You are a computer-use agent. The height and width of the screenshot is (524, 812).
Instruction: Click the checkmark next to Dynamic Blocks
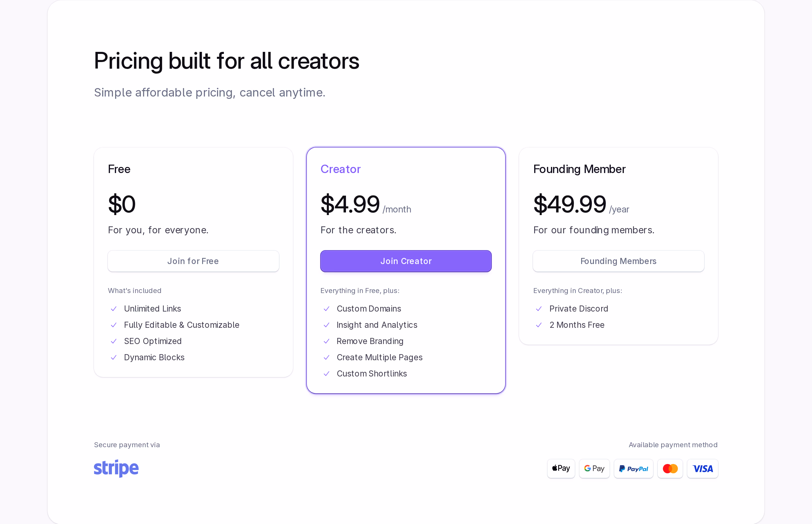click(114, 357)
